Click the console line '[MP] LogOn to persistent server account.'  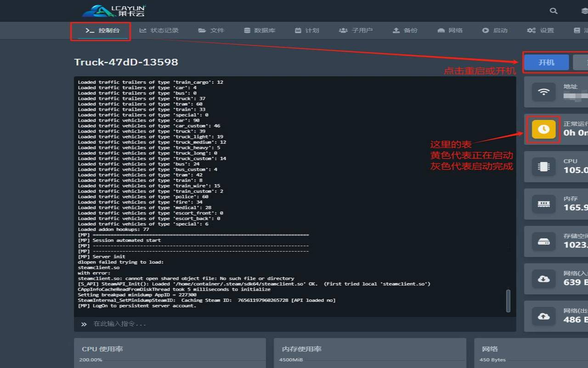(137, 306)
